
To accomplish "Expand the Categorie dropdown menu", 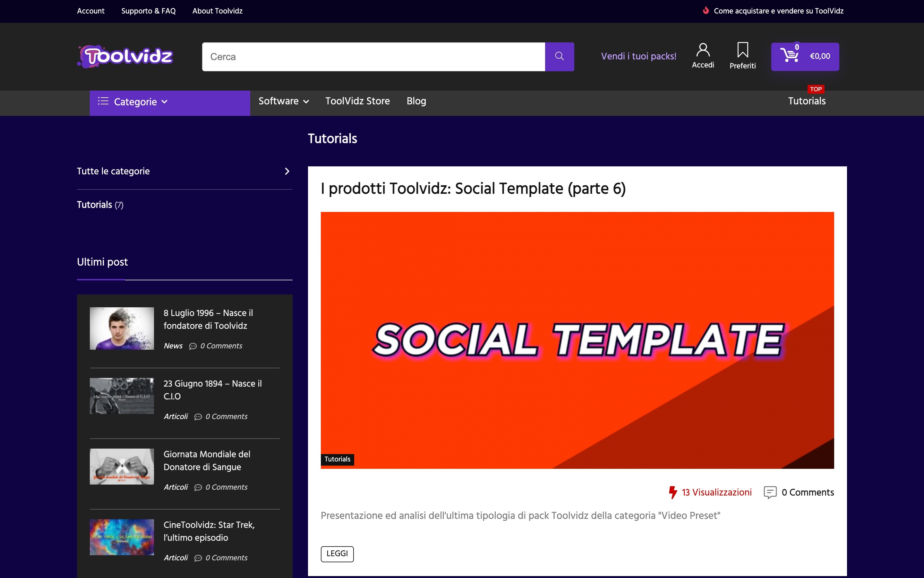I will point(170,103).
